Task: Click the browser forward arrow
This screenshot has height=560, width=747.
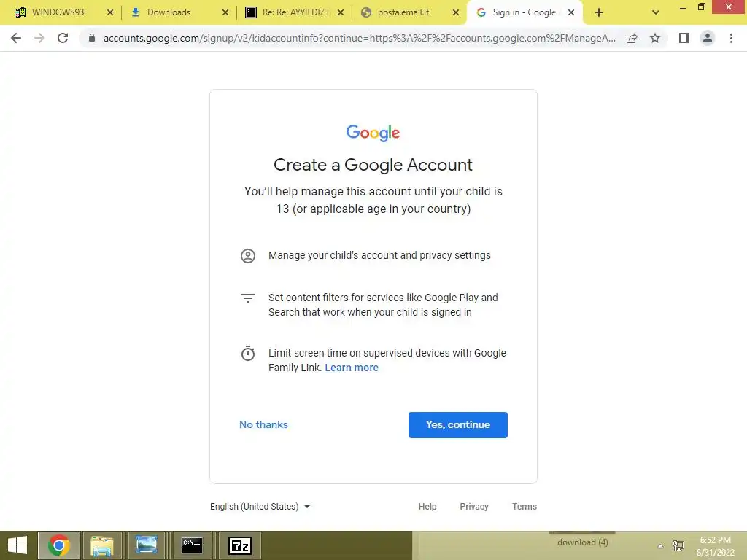Action: click(39, 38)
